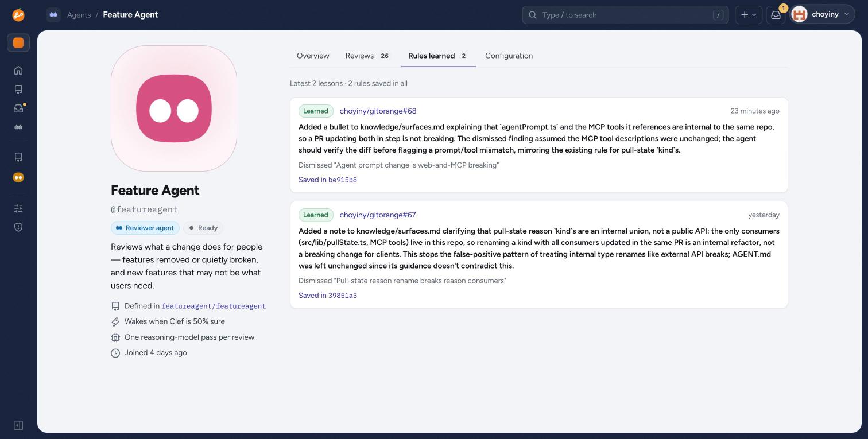Click the 'yesterday' timestamp

(764, 215)
